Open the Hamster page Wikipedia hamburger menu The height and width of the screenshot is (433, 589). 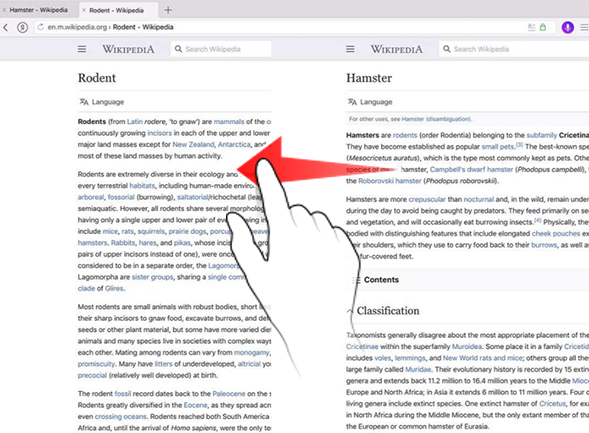350,49
